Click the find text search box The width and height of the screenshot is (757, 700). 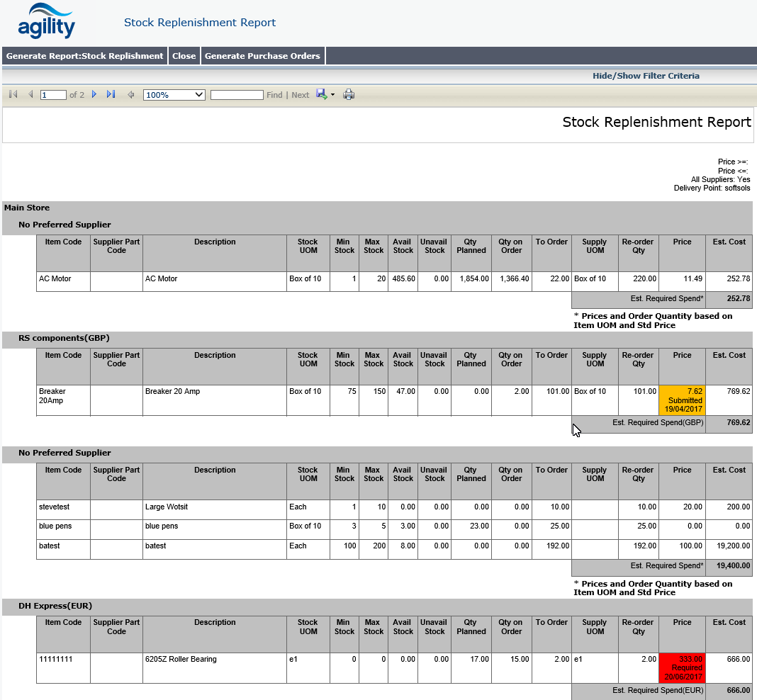pyautogui.click(x=237, y=94)
